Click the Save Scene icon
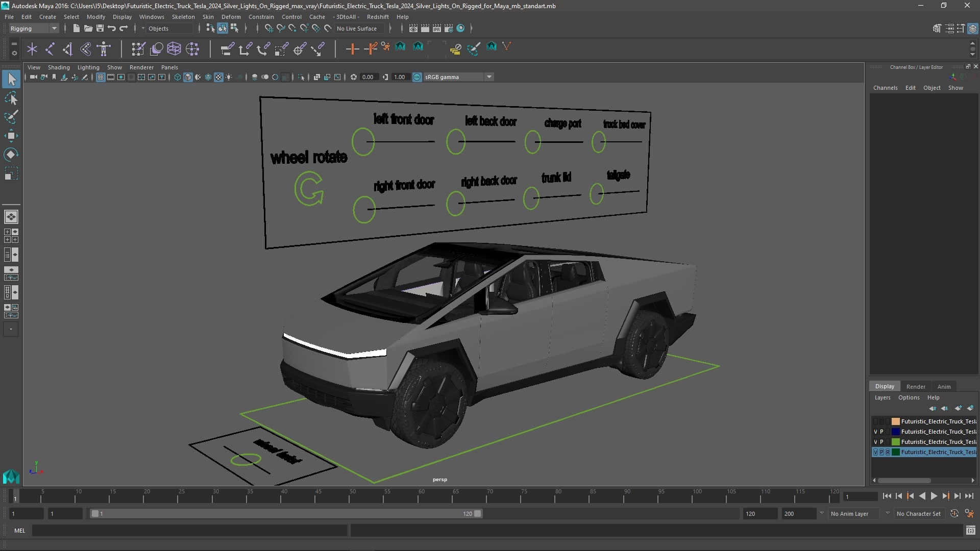The width and height of the screenshot is (980, 551). coord(100,29)
